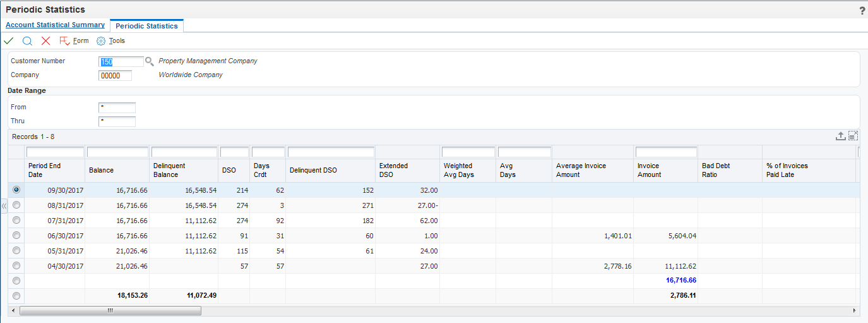Click the Find magnifier toolbar icon

click(x=27, y=40)
